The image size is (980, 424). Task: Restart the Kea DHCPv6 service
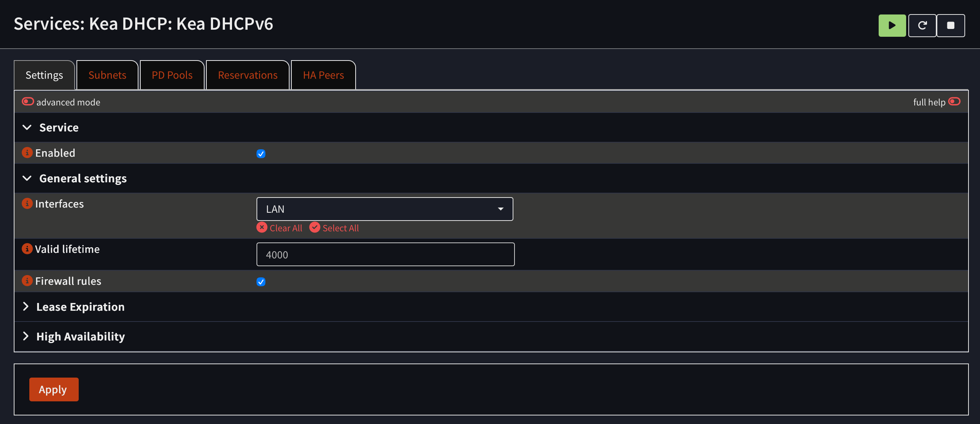click(x=922, y=26)
